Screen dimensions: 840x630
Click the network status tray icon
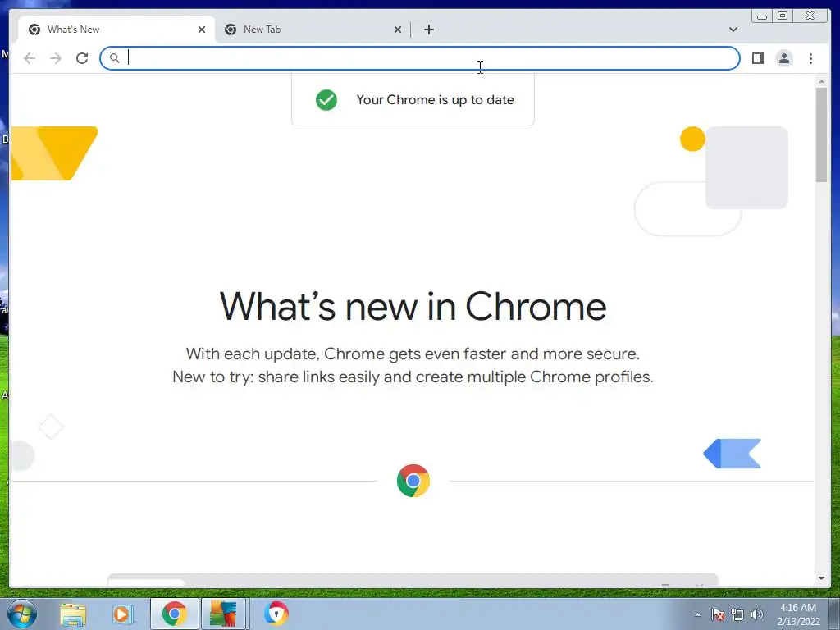pyautogui.click(x=737, y=614)
